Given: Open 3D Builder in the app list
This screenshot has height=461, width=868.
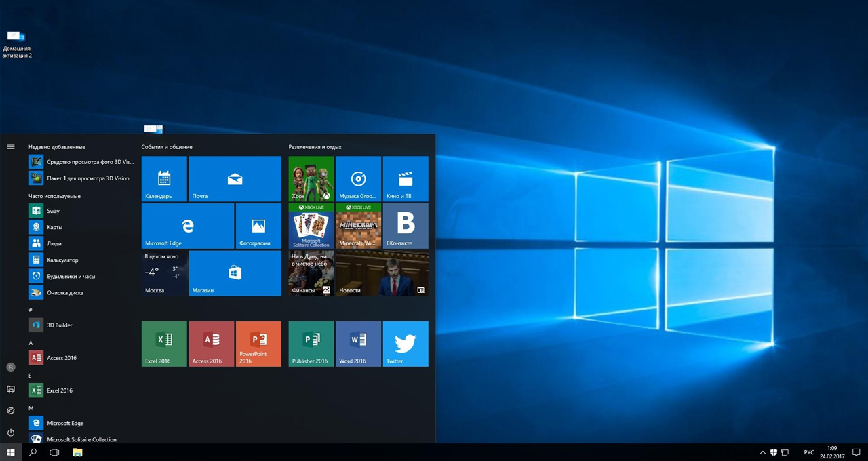Looking at the screenshot, I should [81, 325].
